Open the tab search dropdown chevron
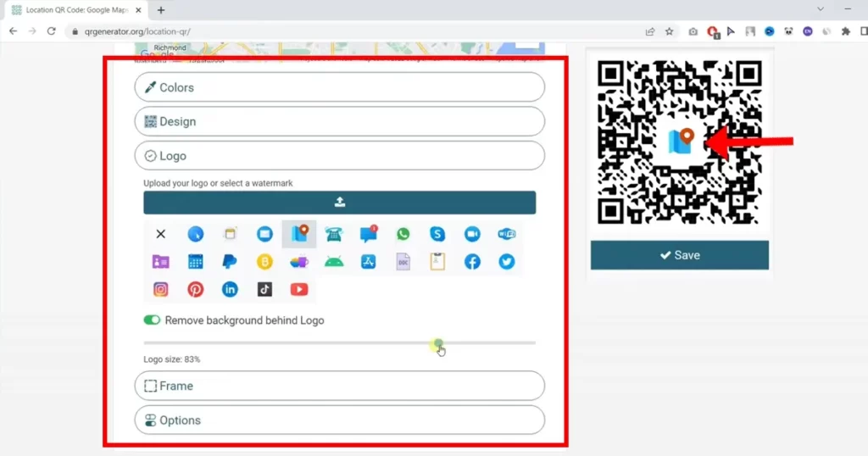Screen dimensions: 868x456 tap(821, 8)
